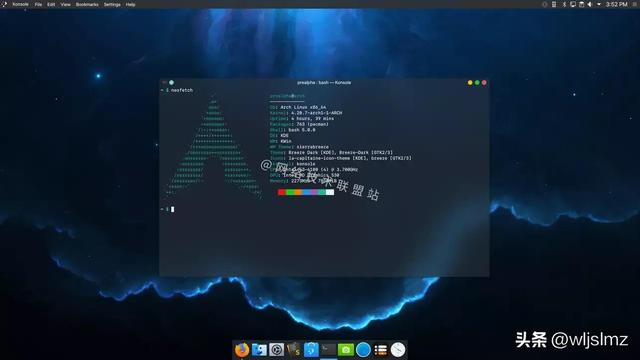Viewport: 640px width, 360px height.
Task: Click the OS: Arch Linux x86_64 line
Action: pyautogui.click(x=298, y=107)
